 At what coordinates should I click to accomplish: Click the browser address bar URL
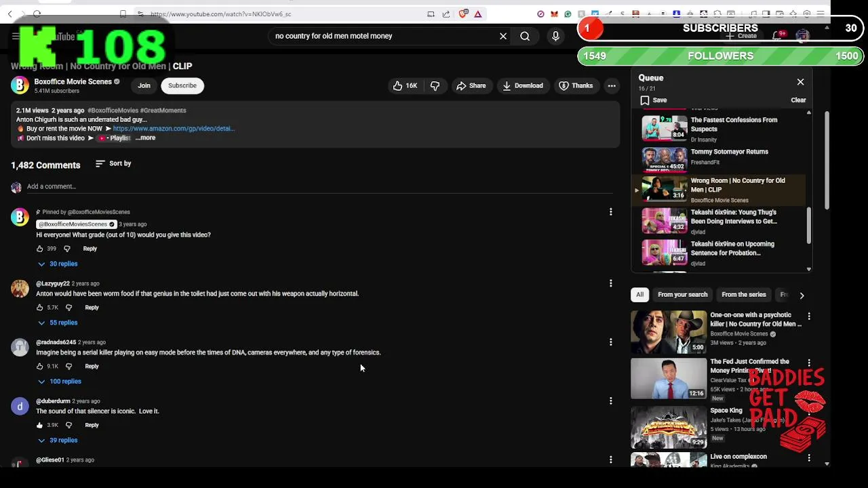(220, 14)
